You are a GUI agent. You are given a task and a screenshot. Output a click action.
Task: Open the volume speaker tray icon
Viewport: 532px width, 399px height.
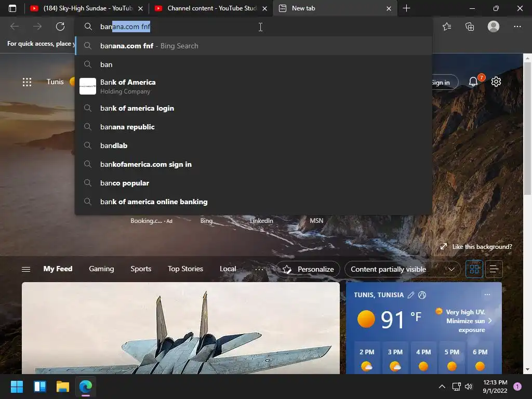pos(469,387)
